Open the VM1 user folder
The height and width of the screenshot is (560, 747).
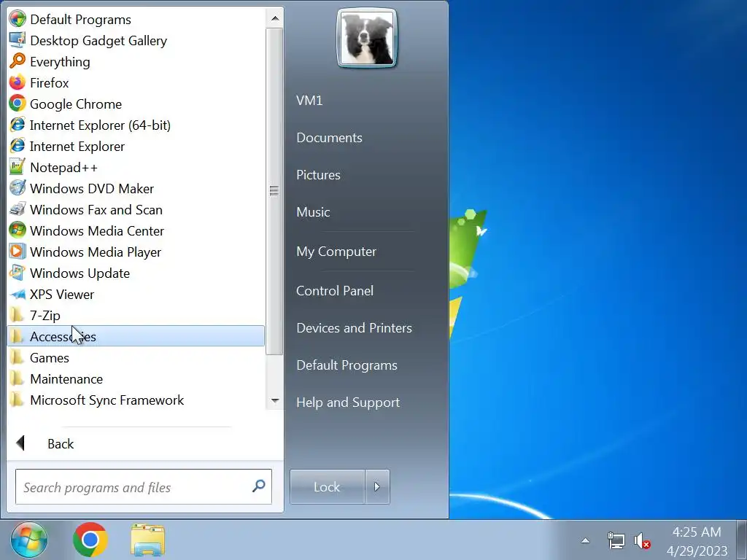click(309, 101)
